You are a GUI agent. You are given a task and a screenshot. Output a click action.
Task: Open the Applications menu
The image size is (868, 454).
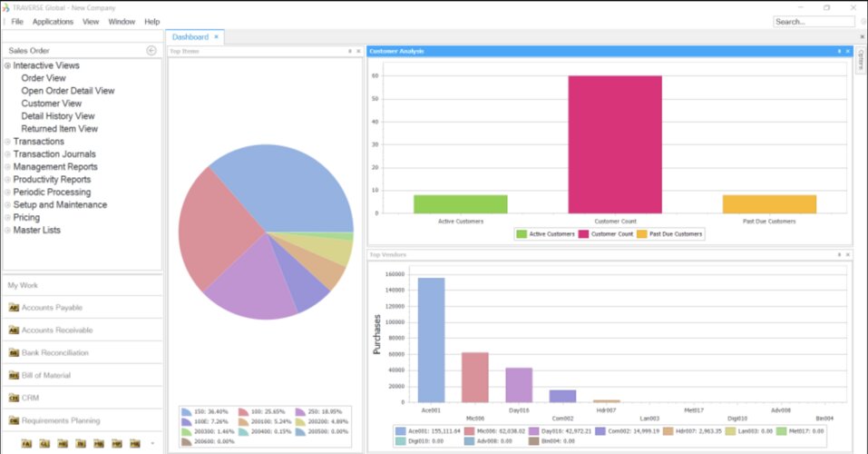point(53,22)
